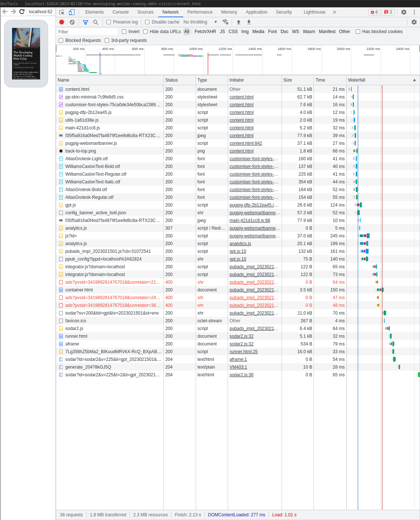This screenshot has width=420, height=520.
Task: Activate the inspect element cursor
Action: [62, 12]
